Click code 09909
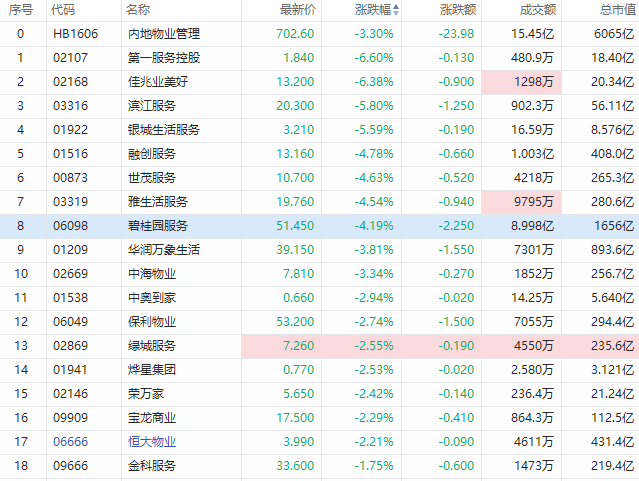The image size is (639, 481). click(x=71, y=418)
